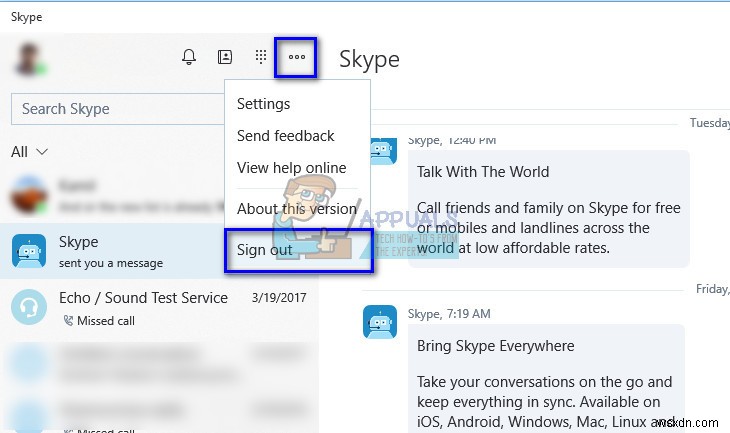Click the bot avatar beside the 12:40 PM message
The width and height of the screenshot is (730, 433).
(384, 151)
